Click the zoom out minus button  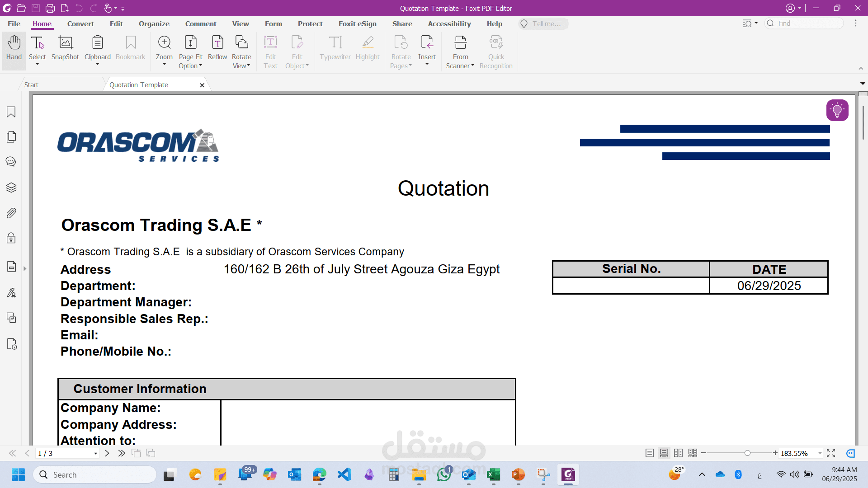[x=703, y=453]
